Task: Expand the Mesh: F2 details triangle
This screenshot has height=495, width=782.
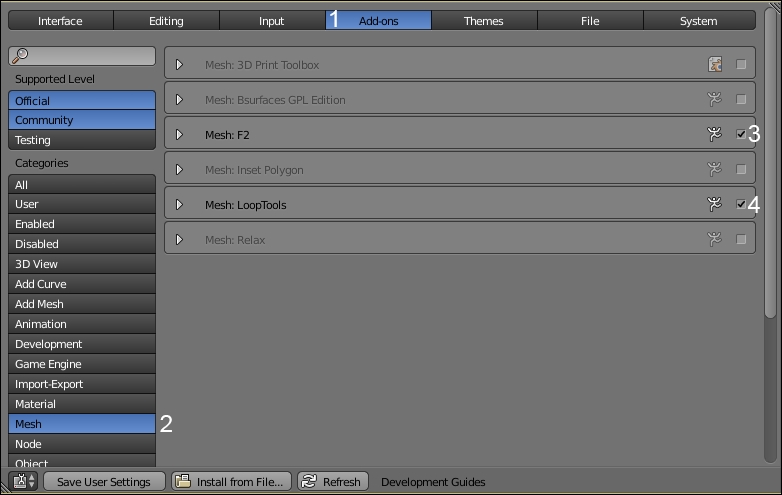Action: point(180,135)
